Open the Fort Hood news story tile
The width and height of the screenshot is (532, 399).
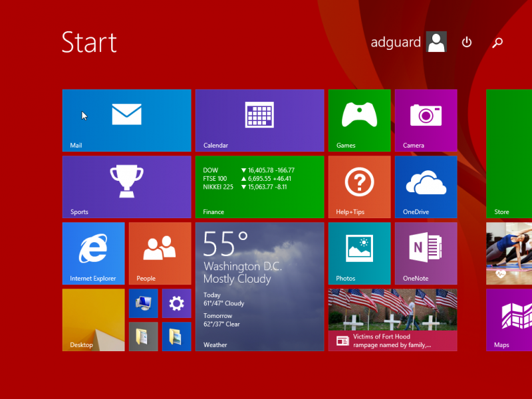392,320
